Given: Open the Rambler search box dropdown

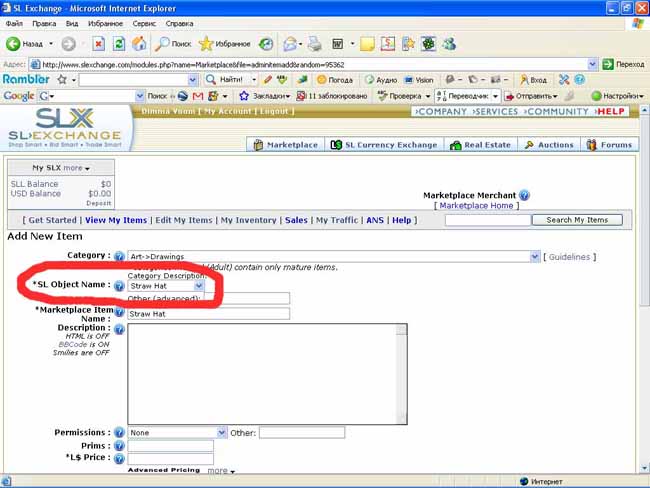Looking at the screenshot, I should coord(192,80).
